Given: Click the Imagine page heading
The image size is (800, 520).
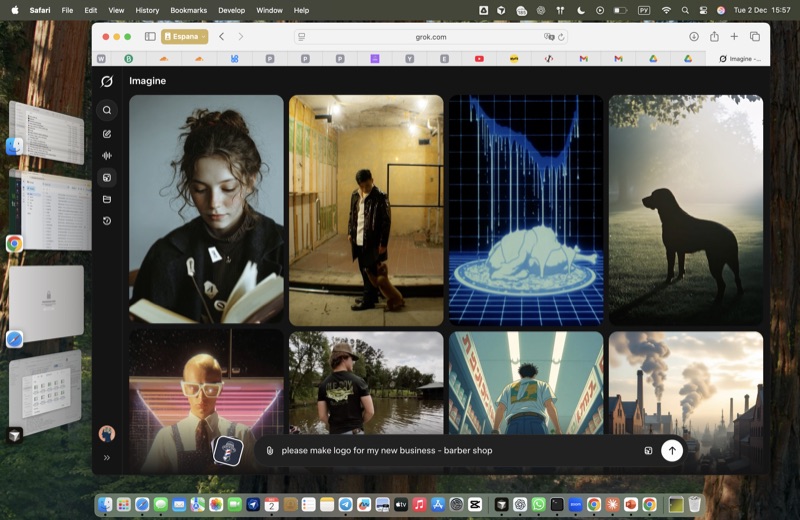Looking at the screenshot, I should [147, 81].
